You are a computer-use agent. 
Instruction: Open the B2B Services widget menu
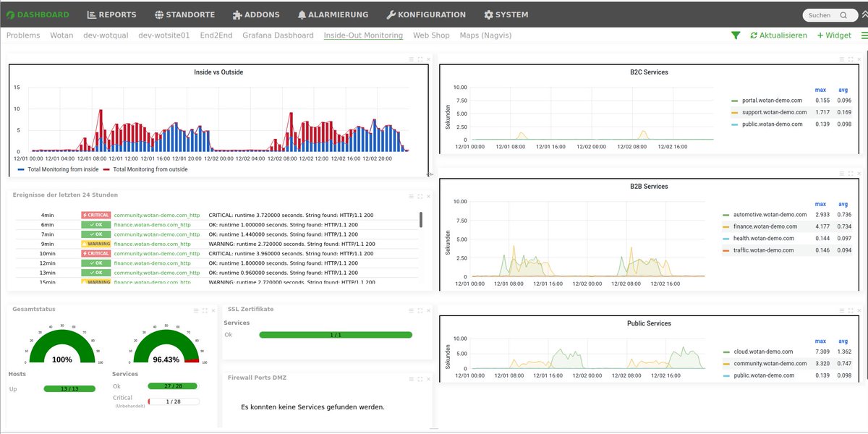click(843, 174)
